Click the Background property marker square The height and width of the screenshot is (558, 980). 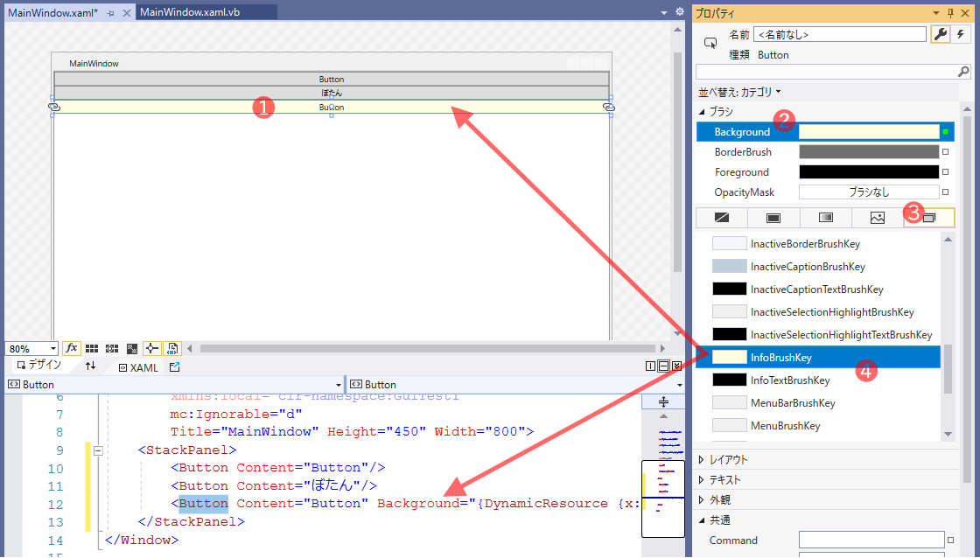click(946, 132)
